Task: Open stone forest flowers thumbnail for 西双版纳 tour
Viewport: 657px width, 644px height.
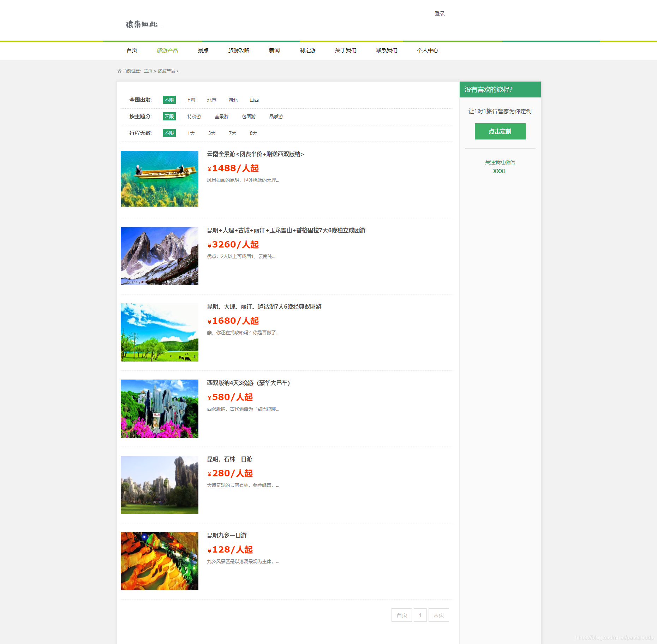Action: 160,409
